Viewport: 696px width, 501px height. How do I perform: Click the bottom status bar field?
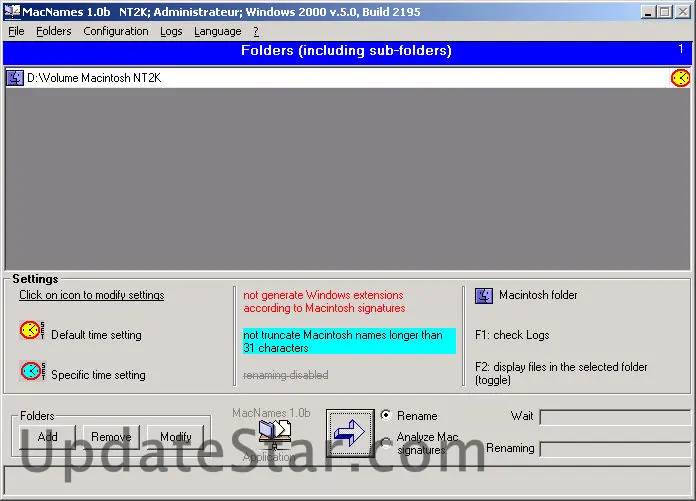pyautogui.click(x=348, y=480)
